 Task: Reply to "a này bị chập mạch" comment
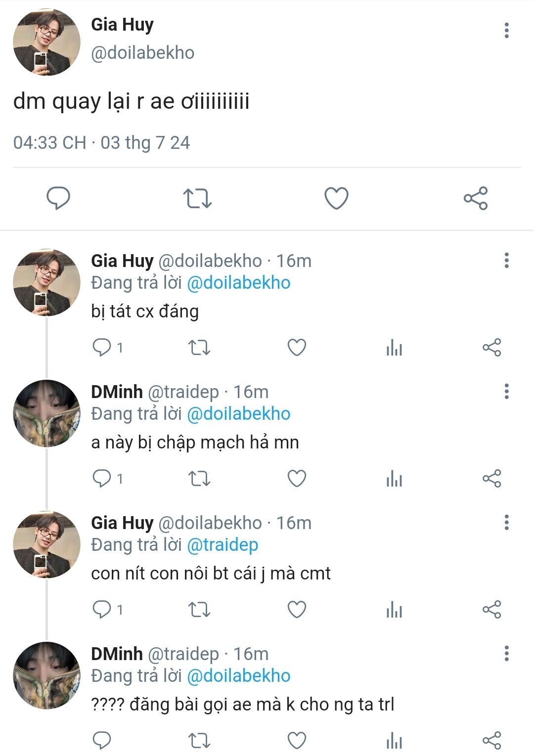coord(102,479)
